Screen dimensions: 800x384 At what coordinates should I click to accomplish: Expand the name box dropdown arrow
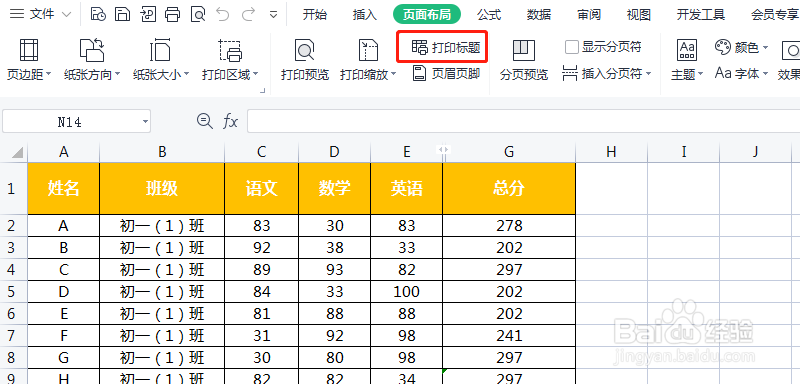tap(145, 122)
